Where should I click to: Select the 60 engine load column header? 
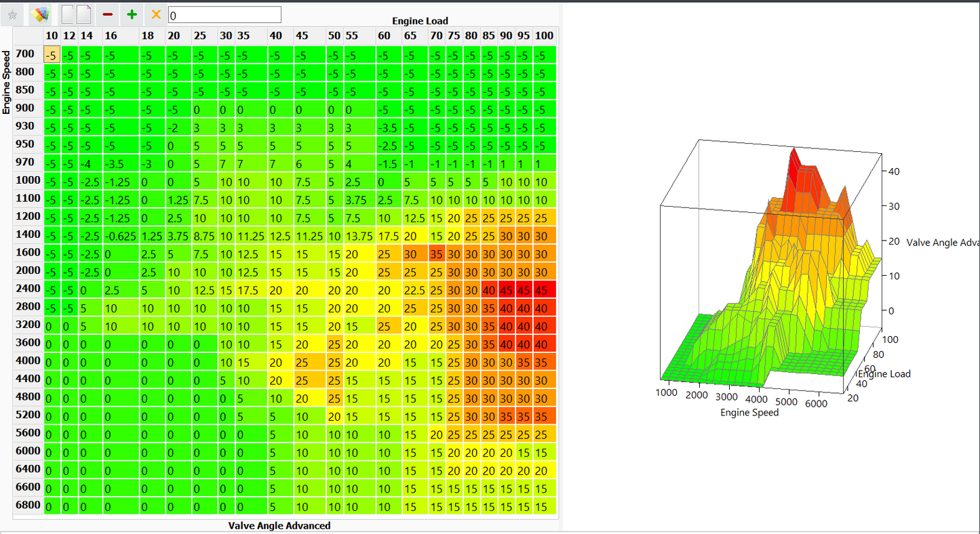coord(384,36)
